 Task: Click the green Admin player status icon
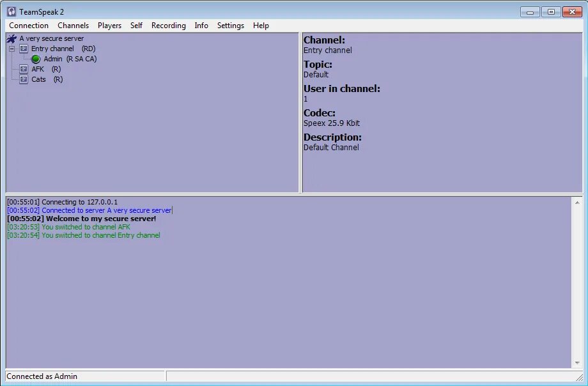click(36, 59)
